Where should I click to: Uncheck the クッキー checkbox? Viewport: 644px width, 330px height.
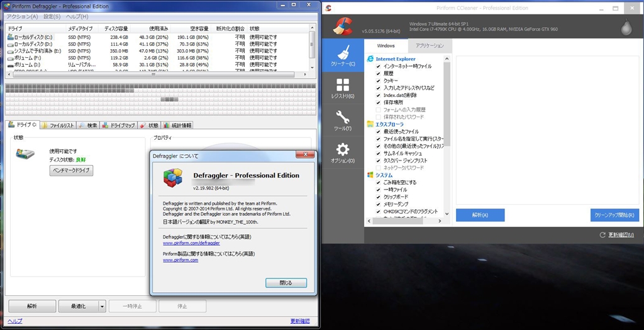click(378, 81)
